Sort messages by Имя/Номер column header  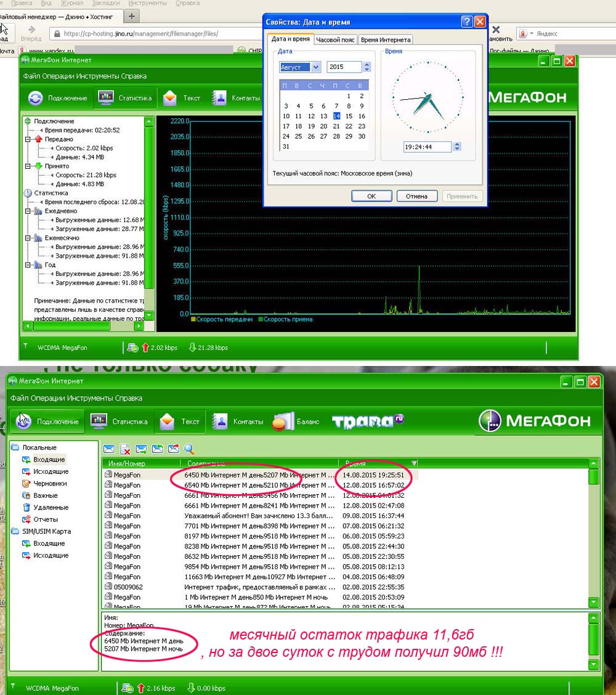pos(141,463)
